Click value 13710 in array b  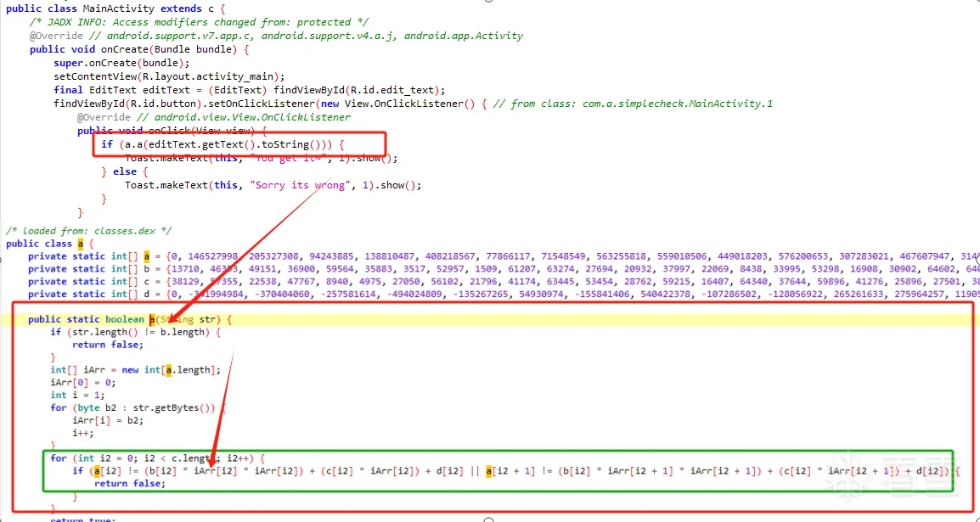184,269
